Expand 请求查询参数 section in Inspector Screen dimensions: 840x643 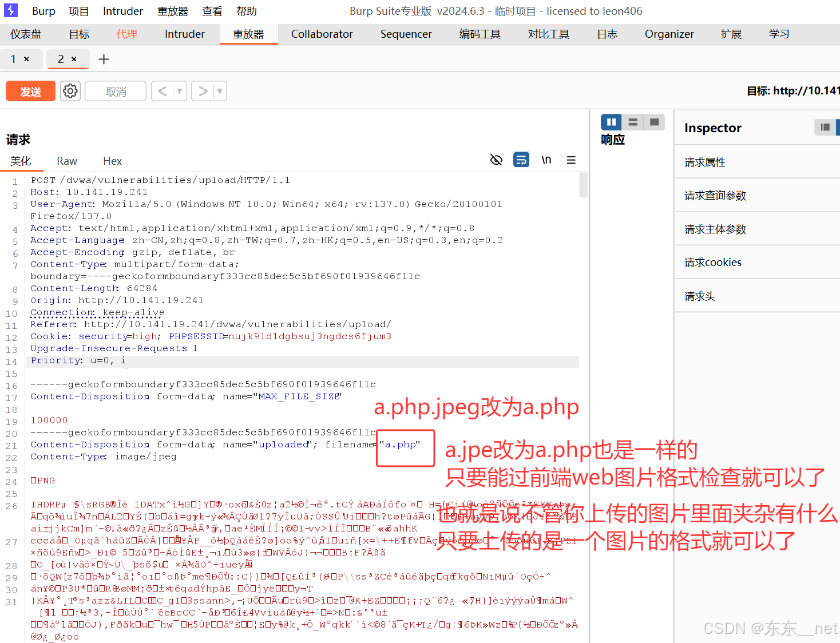758,196
